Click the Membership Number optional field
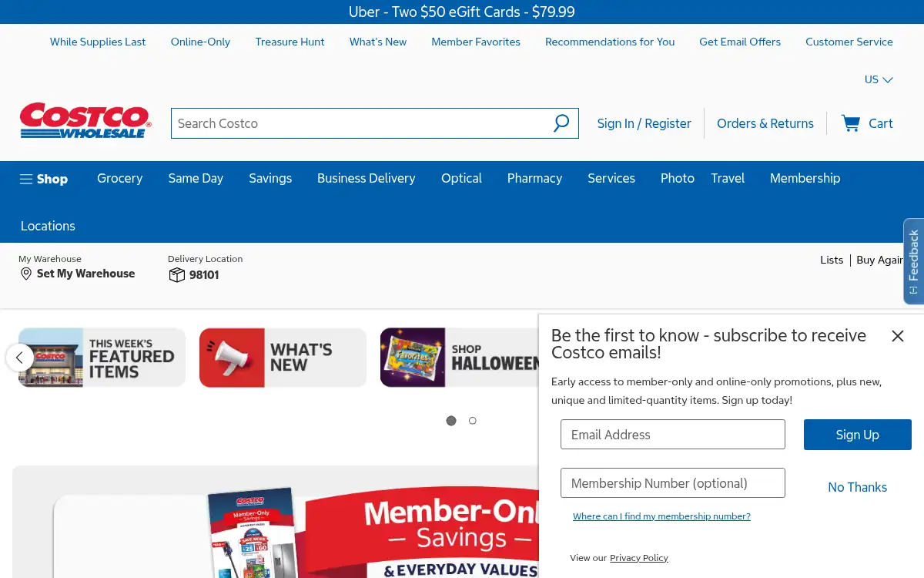Screen dimensions: 924x578 [x=673, y=483]
